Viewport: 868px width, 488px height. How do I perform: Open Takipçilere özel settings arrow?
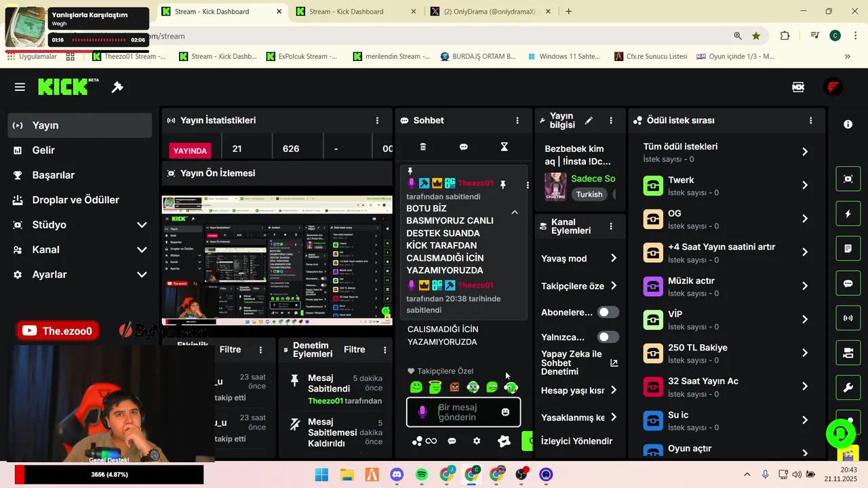pos(614,286)
